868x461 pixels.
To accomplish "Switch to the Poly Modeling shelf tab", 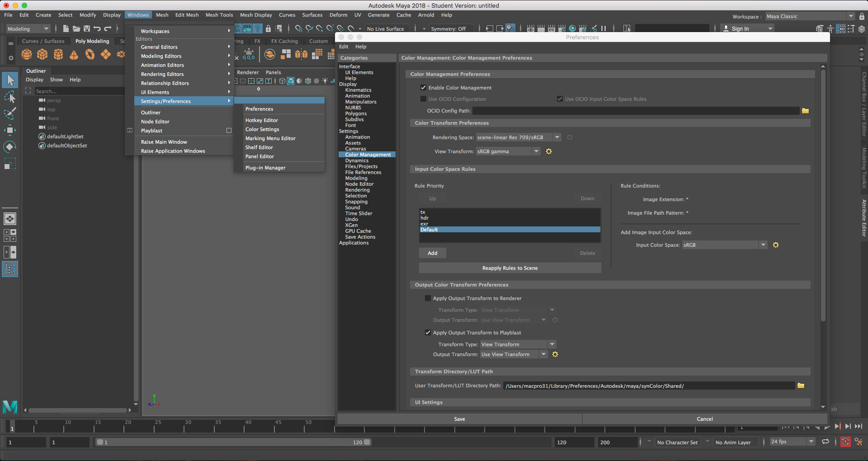I will [92, 41].
